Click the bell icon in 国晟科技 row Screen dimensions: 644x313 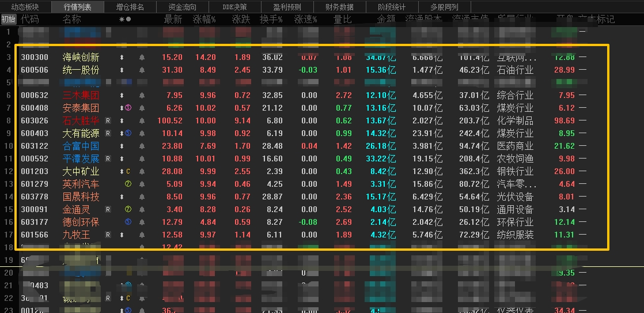pyautogui.click(x=142, y=197)
